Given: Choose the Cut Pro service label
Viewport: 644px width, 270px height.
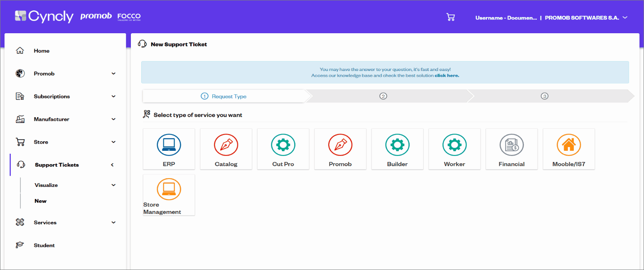Looking at the screenshot, I should point(283,164).
